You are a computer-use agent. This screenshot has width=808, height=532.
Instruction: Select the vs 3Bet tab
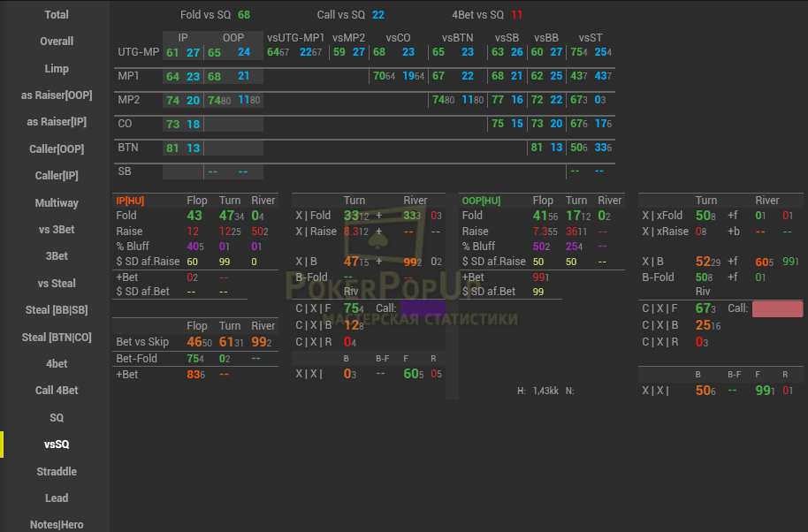point(56,230)
